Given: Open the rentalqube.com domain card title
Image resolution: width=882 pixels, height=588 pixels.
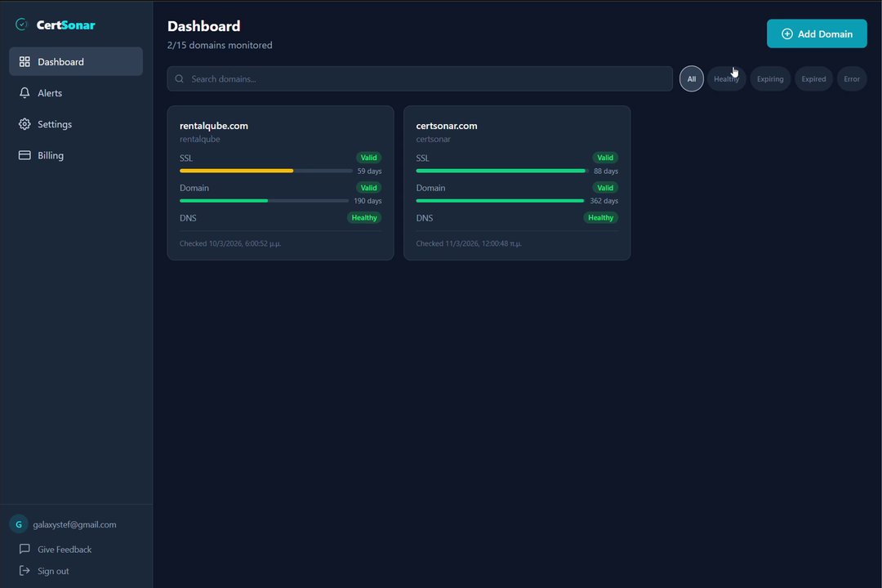Looking at the screenshot, I should tap(214, 126).
